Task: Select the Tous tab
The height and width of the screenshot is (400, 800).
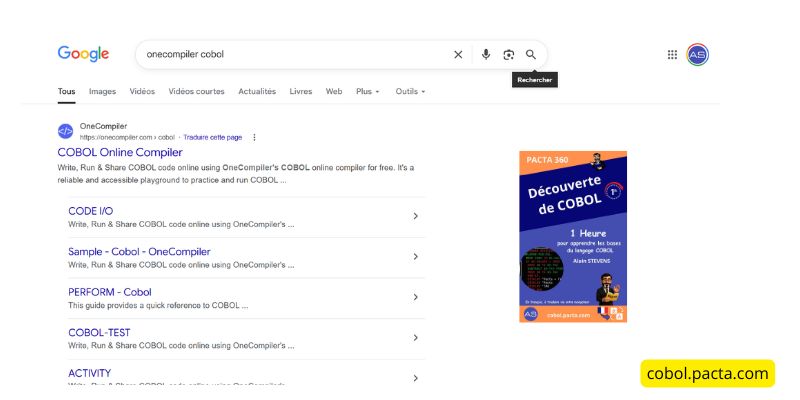Action: point(66,91)
